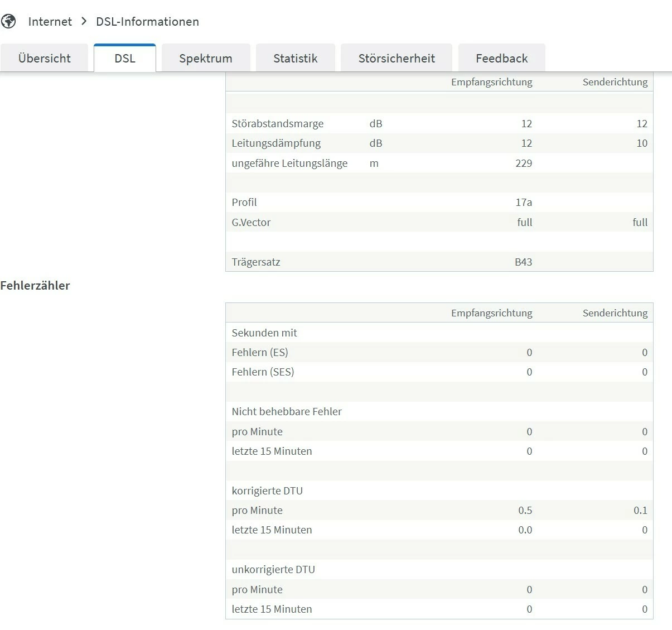The height and width of the screenshot is (630, 672).
Task: Click the Störabstandsmarge row label
Action: (x=278, y=124)
